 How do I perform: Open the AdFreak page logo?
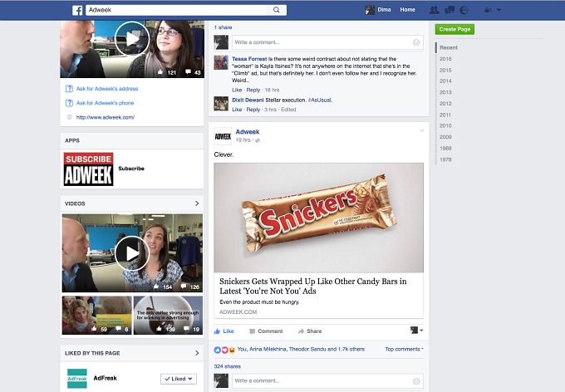point(77,379)
